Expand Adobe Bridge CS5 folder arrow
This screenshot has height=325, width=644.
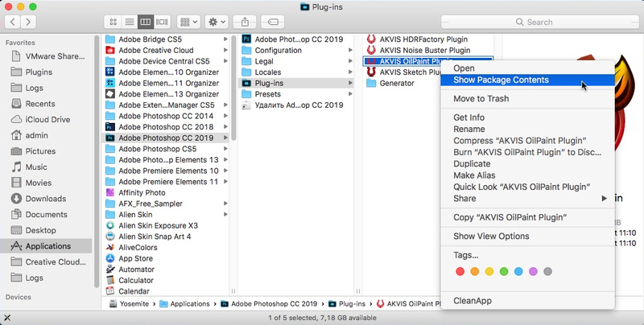point(225,39)
